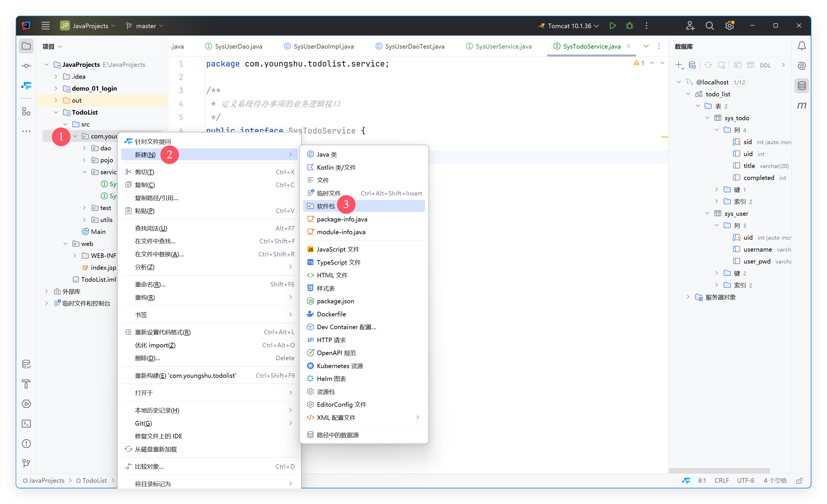
Task: Open IDE settings gear icon
Action: coord(729,26)
